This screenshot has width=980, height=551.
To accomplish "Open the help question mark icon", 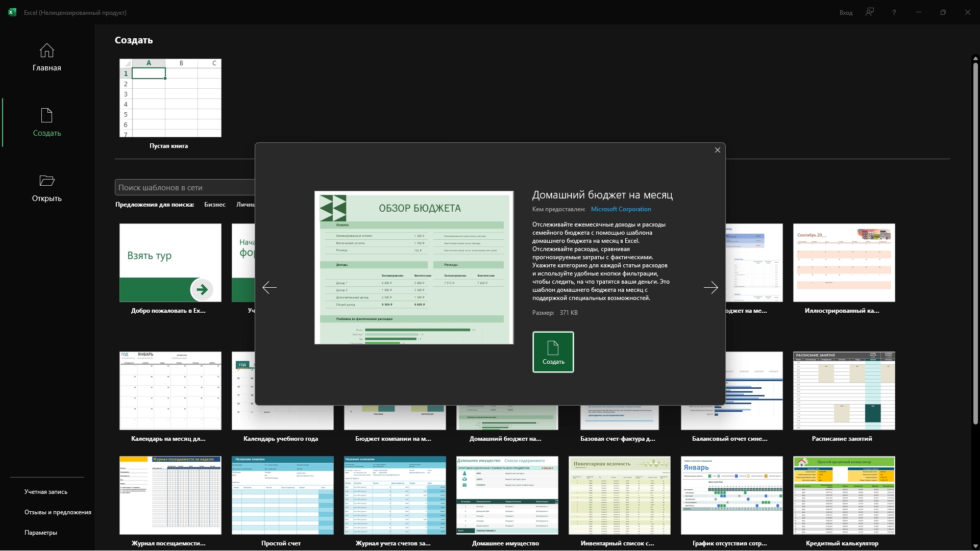I will pos(894,12).
